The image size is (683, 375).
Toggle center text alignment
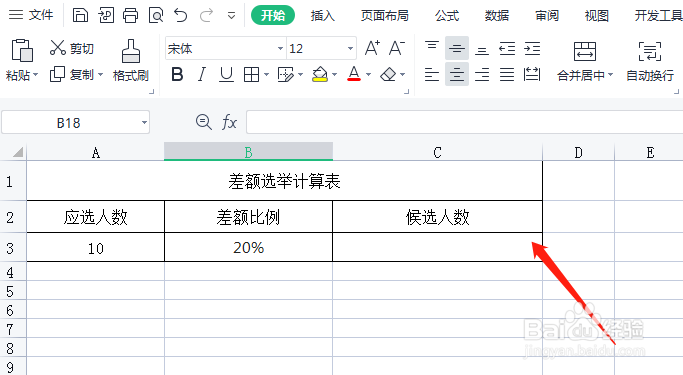click(456, 74)
